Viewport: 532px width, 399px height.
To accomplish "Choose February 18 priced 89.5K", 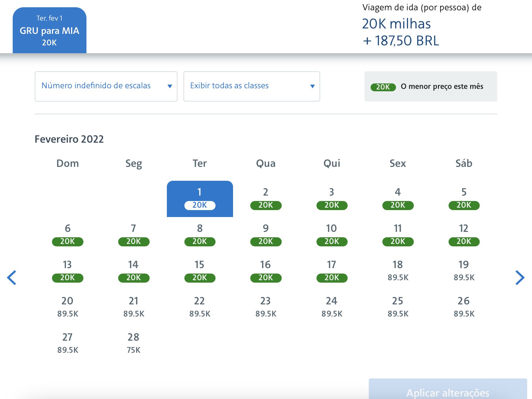I will coord(398,271).
